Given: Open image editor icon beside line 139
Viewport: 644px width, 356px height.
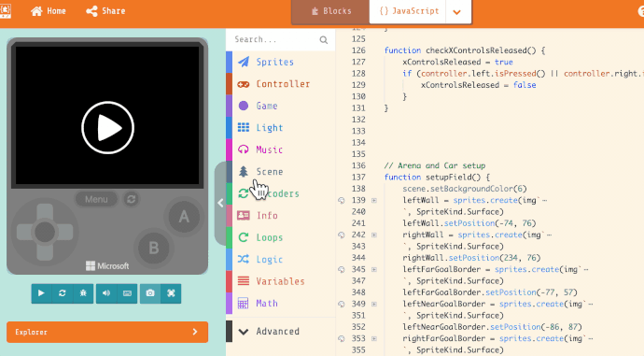Looking at the screenshot, I should pos(342,200).
